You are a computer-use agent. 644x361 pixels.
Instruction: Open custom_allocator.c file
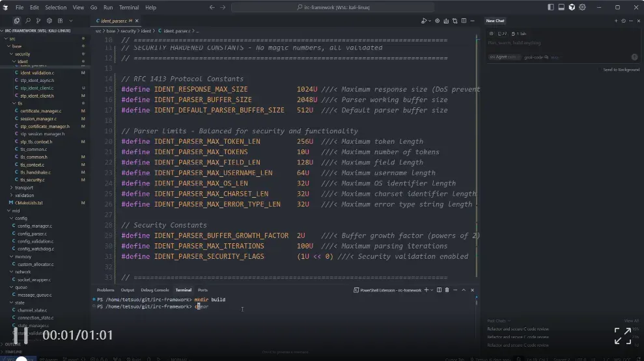tap(35, 264)
